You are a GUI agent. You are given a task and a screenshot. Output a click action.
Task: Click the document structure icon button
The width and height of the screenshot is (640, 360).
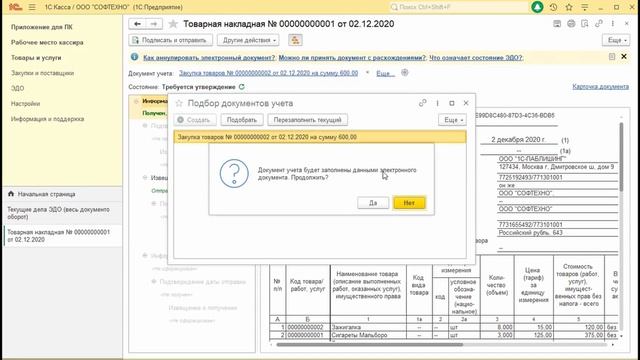pos(295,40)
